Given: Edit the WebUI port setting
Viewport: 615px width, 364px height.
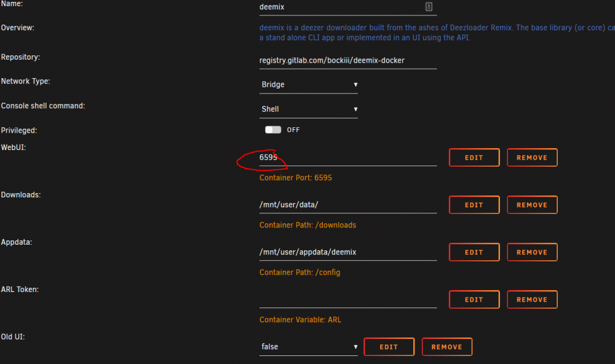Looking at the screenshot, I should point(474,157).
